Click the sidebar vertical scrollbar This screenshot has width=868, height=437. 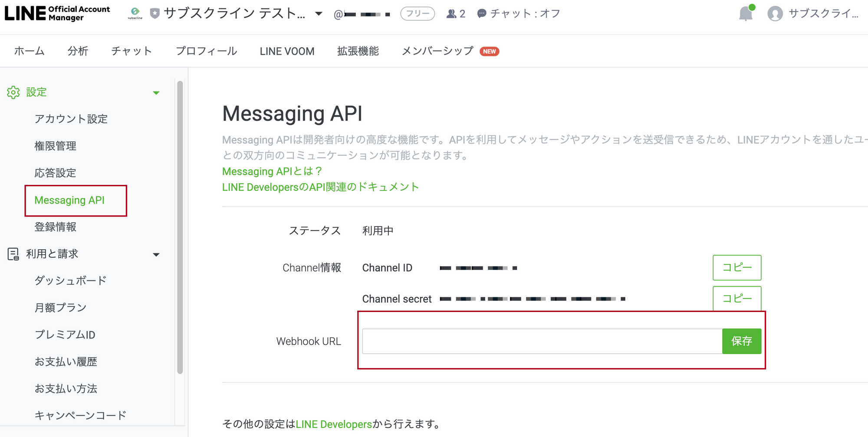[x=180, y=227]
